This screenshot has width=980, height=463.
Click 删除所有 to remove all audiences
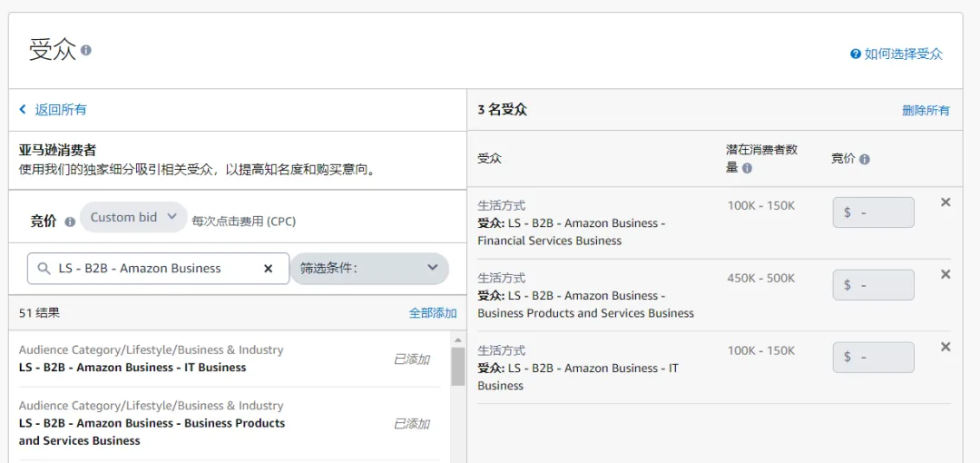tap(926, 111)
